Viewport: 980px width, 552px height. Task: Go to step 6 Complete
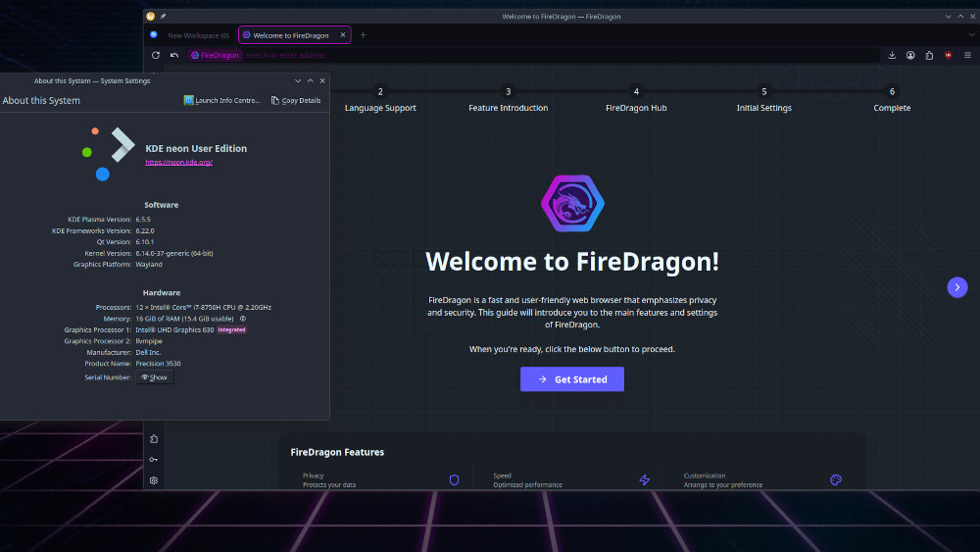pyautogui.click(x=892, y=99)
